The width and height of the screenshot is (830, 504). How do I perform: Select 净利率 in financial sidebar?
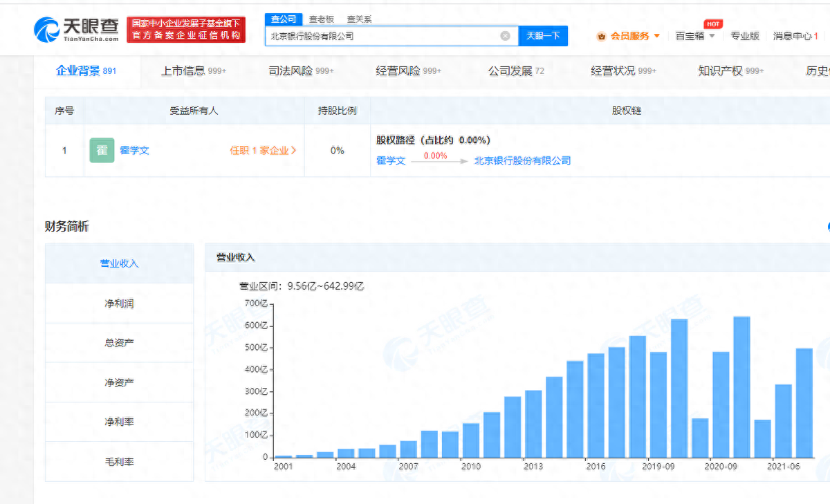click(120, 422)
